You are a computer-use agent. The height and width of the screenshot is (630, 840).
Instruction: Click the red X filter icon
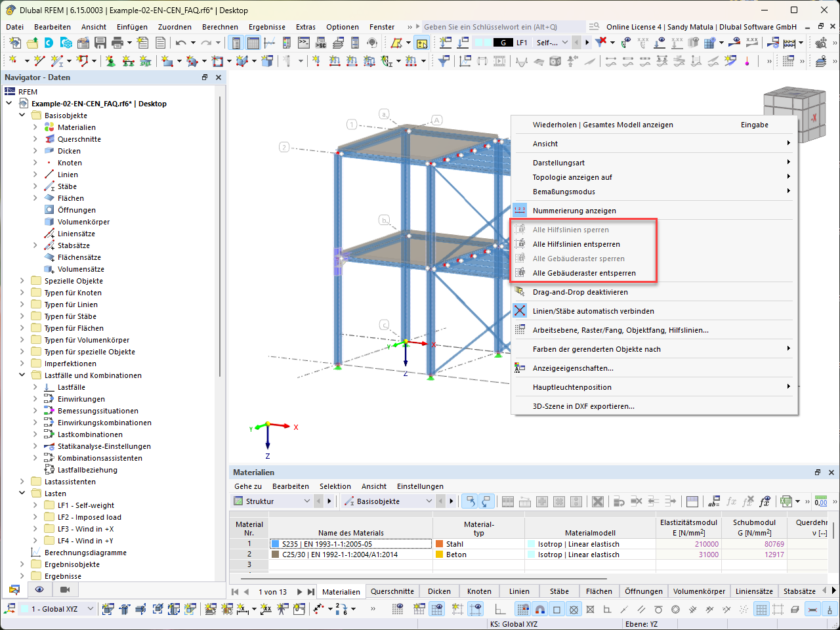(x=600, y=43)
